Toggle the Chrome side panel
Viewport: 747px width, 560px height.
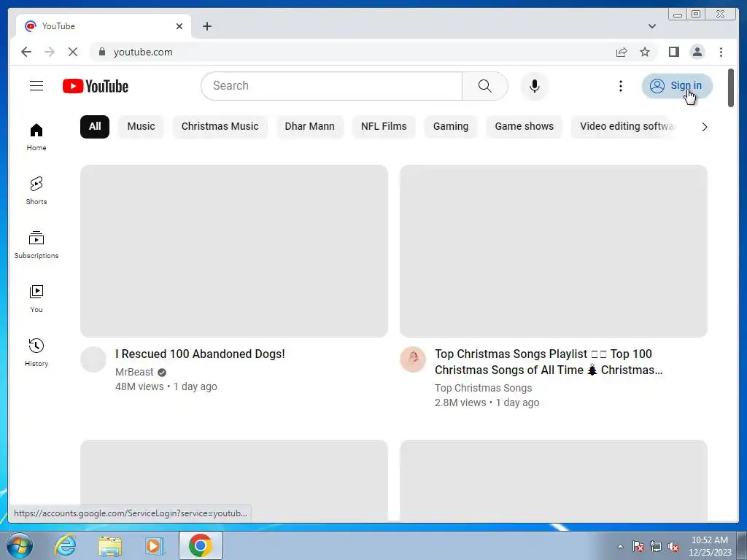(x=673, y=52)
